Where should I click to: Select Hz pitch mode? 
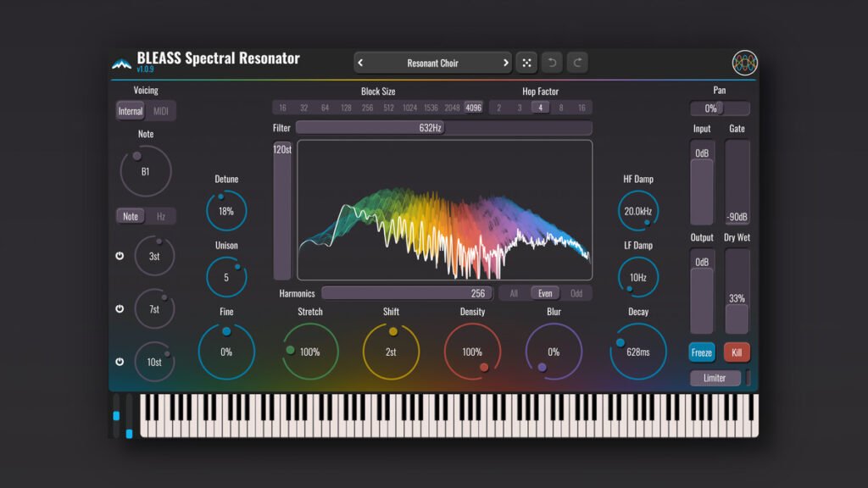pos(160,216)
